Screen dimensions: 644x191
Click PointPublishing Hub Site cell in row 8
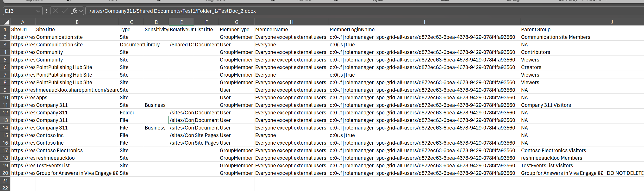tap(77, 82)
